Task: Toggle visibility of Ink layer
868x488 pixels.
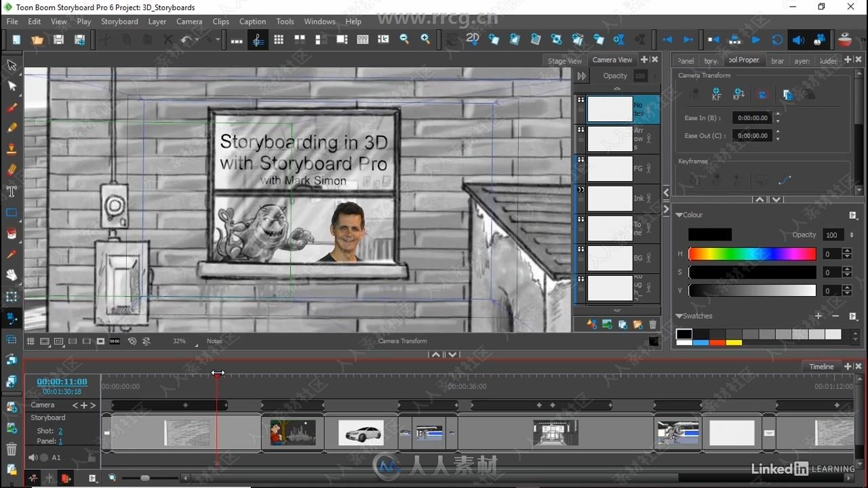Action: (580, 190)
